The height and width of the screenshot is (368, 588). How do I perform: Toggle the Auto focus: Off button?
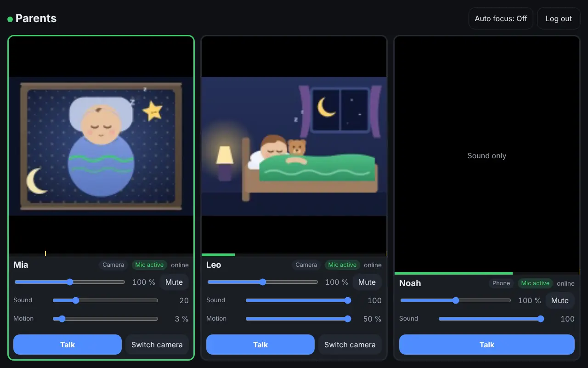pos(501,18)
